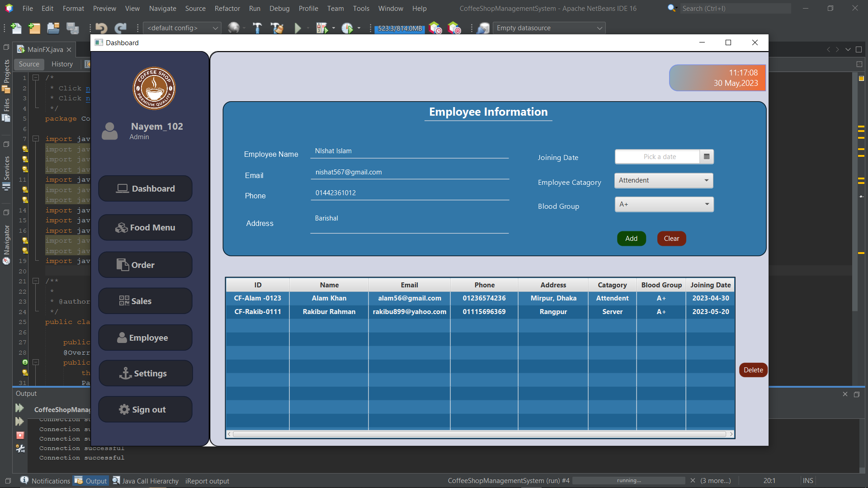Select the Run Project toolbar icon
The width and height of the screenshot is (868, 488).
(297, 28)
